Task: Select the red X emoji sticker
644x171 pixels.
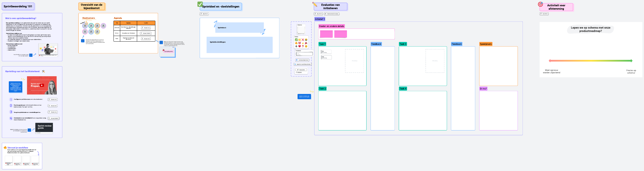Action: click(x=303, y=40)
